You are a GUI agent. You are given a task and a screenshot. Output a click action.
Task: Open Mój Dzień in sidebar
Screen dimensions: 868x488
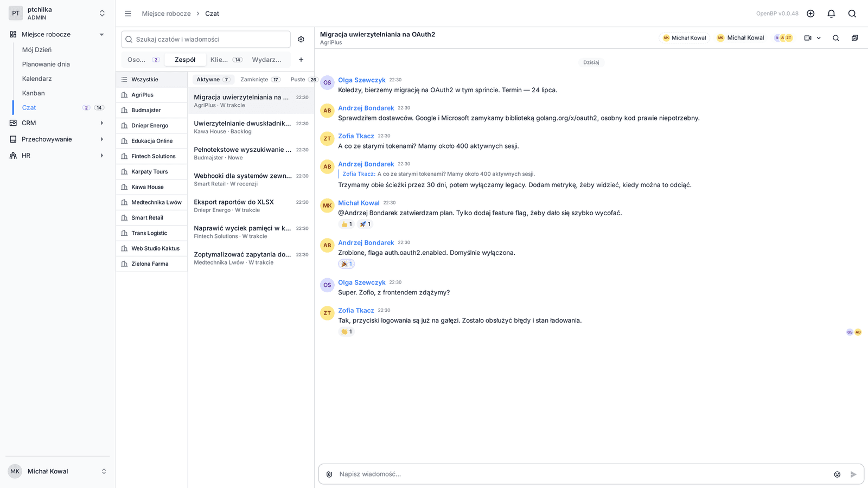(37, 50)
